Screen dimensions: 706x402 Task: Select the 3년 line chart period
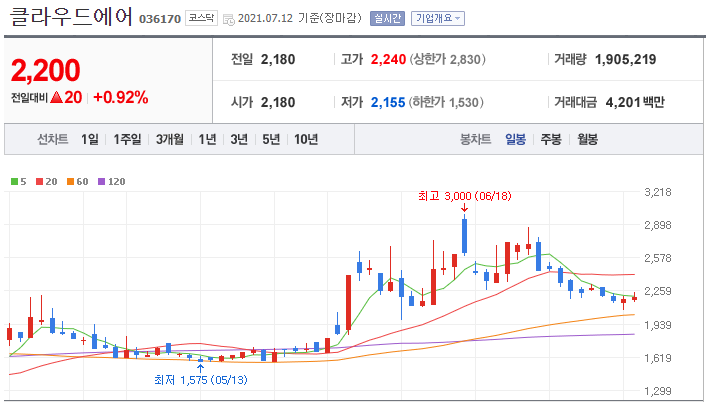tap(239, 139)
